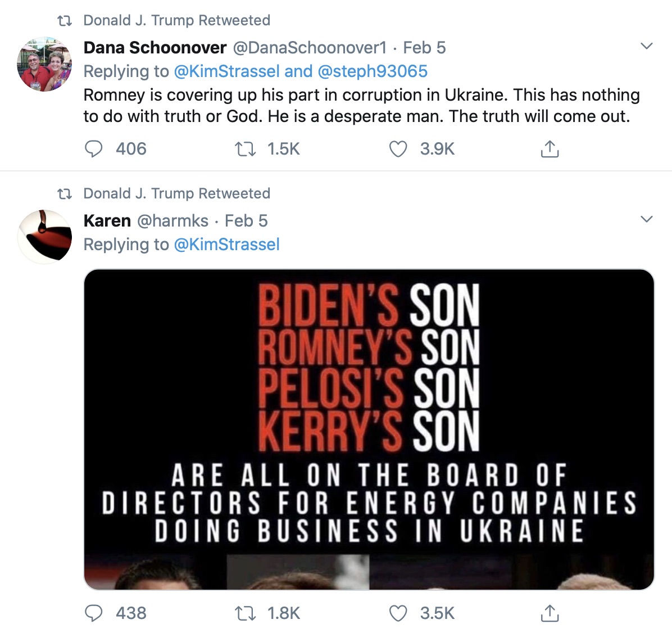Open the Feb 5 timestamp on Dana's tweet
672x633 pixels.
pyautogui.click(x=424, y=48)
